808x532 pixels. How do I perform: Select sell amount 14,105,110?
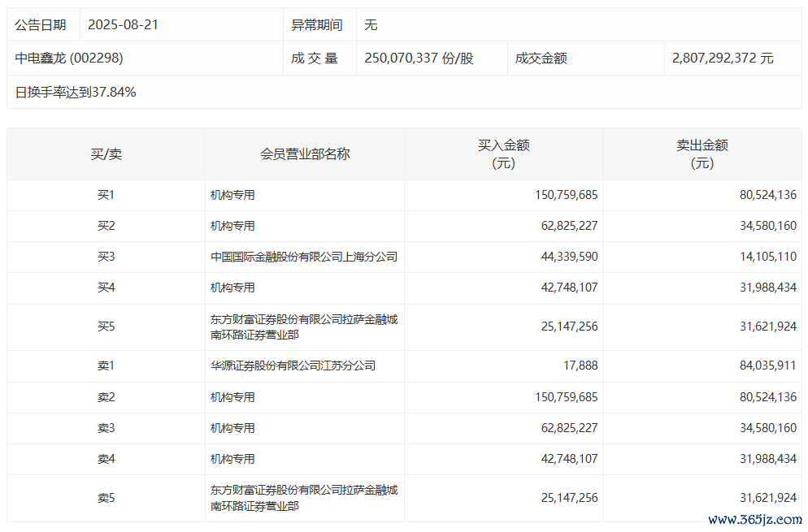[768, 257]
